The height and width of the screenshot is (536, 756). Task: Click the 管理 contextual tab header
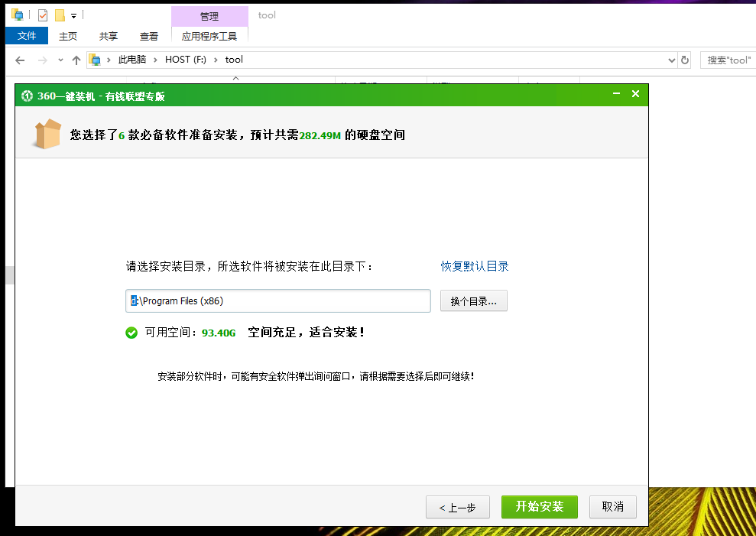(x=209, y=16)
